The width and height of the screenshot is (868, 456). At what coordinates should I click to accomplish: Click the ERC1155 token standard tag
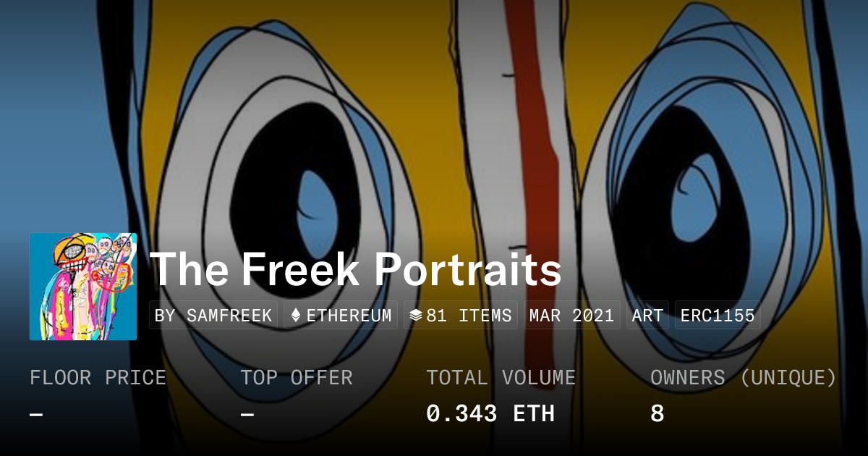pyautogui.click(x=718, y=316)
